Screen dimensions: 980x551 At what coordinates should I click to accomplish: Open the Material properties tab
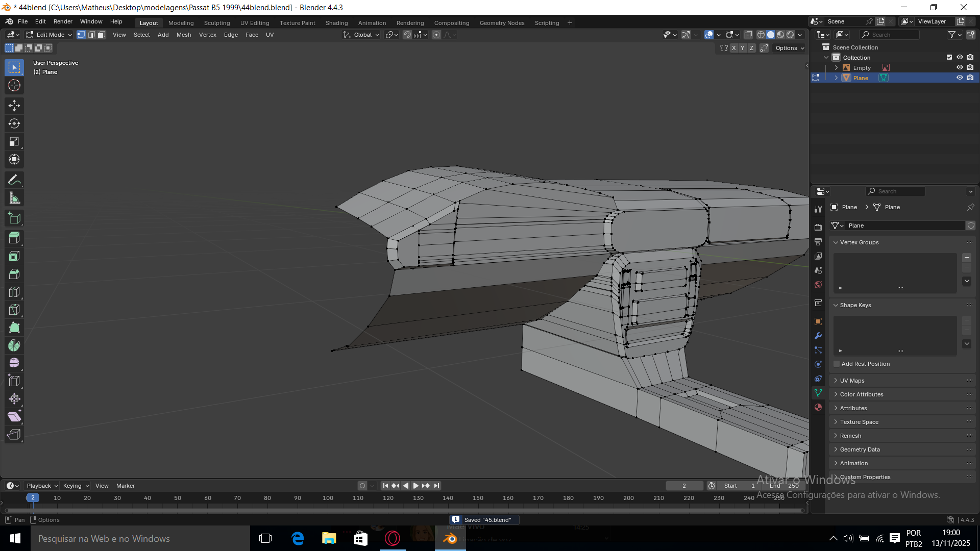pos(818,407)
